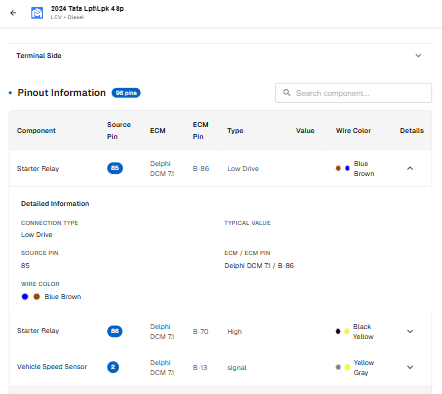The height and width of the screenshot is (394, 442).
Task: Focus the Search component field
Action: 353,93
